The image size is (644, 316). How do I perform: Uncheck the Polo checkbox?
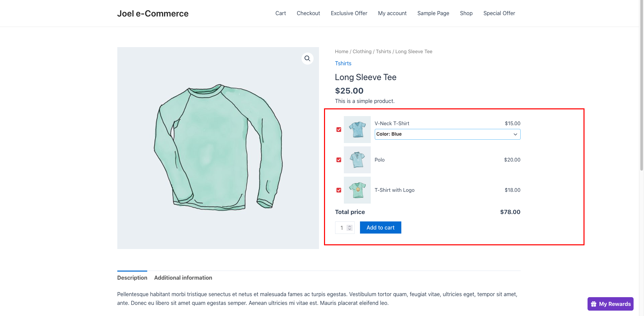pos(339,160)
